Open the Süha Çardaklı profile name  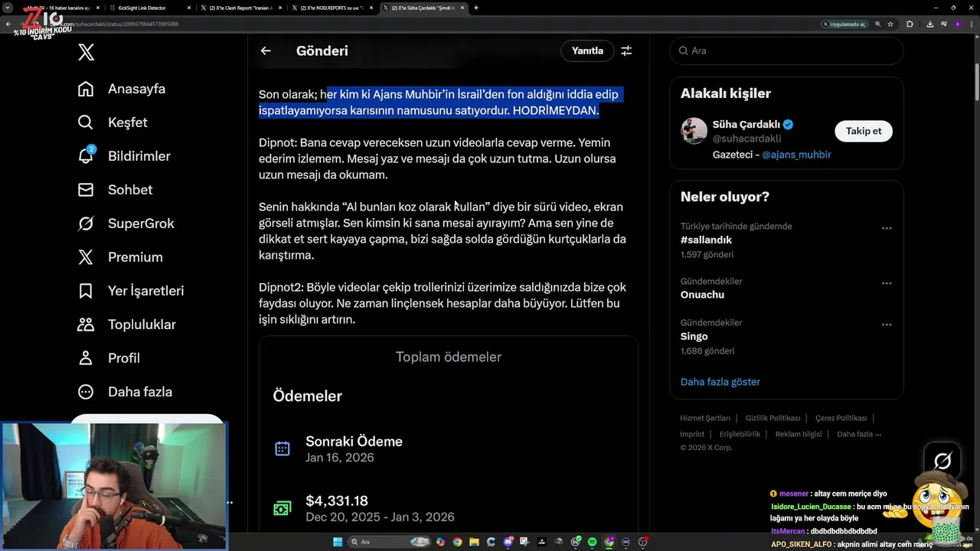tap(746, 125)
